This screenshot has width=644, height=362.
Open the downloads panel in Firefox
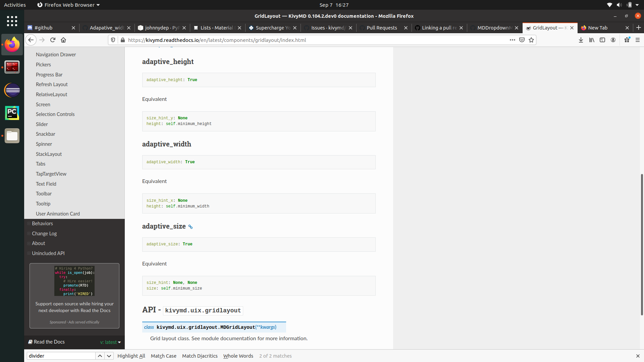(581, 40)
